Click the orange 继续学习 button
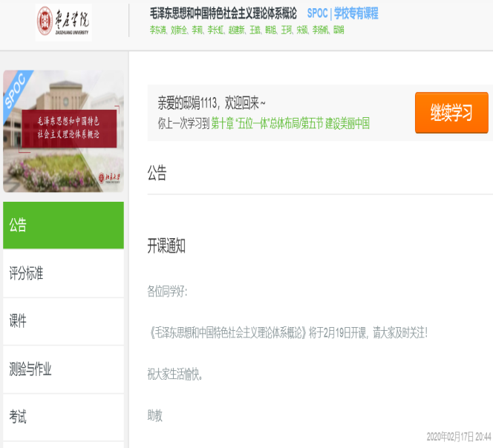 [451, 113]
